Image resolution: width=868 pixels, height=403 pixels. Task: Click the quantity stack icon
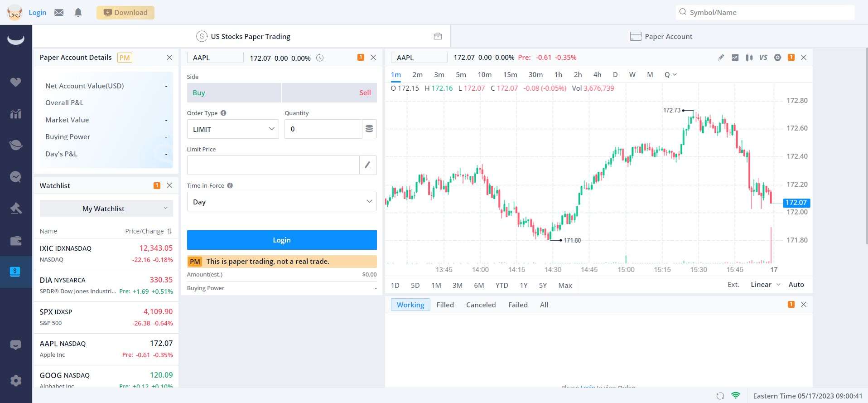point(369,129)
